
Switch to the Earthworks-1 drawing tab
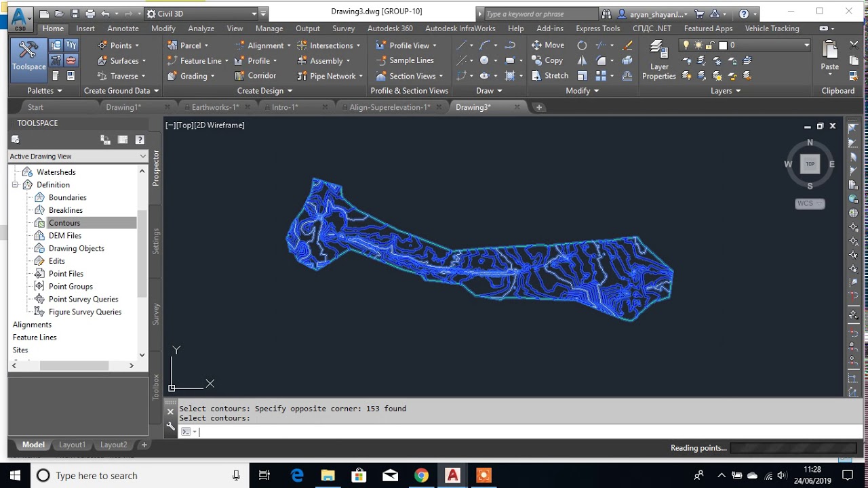tap(215, 107)
